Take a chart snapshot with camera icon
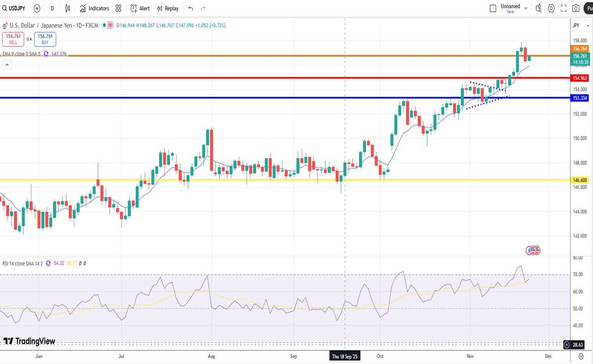 coord(576,8)
